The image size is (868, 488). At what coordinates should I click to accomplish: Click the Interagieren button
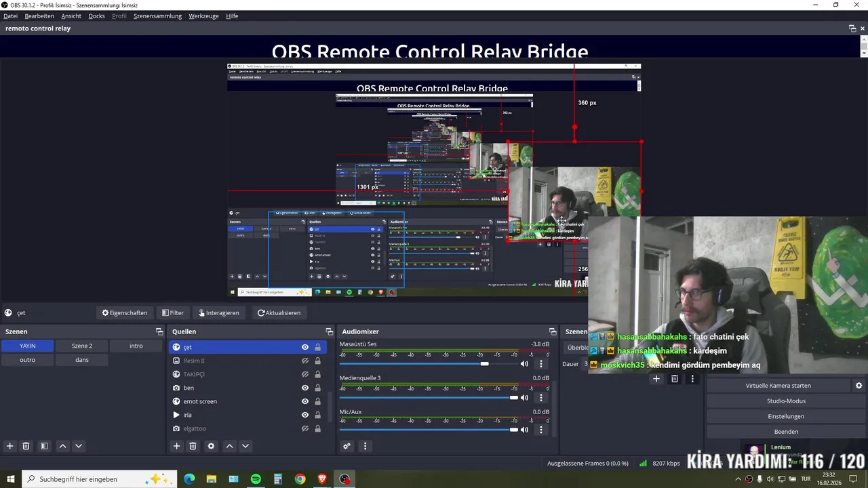coord(218,312)
